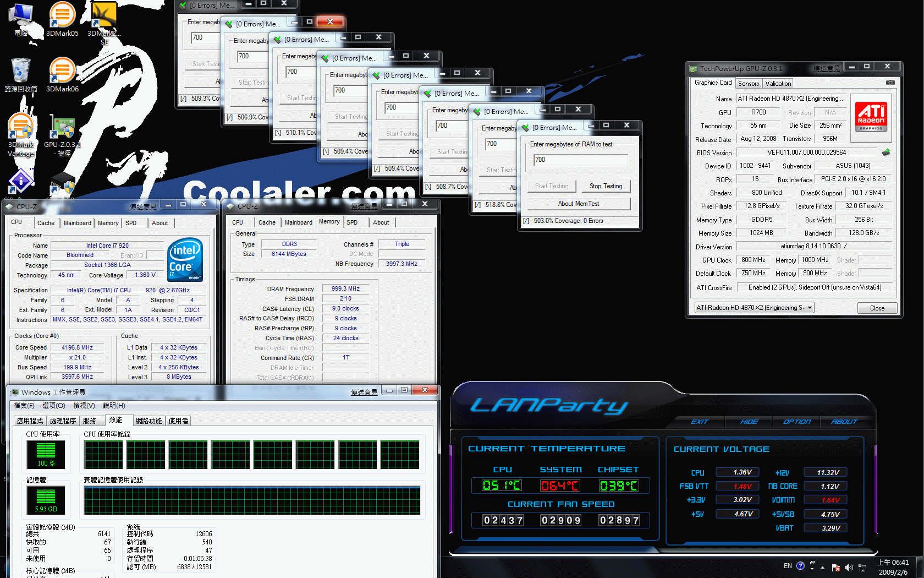The height and width of the screenshot is (578, 924).
Task: Open 說明(H) menu in Task Manager
Action: point(114,406)
